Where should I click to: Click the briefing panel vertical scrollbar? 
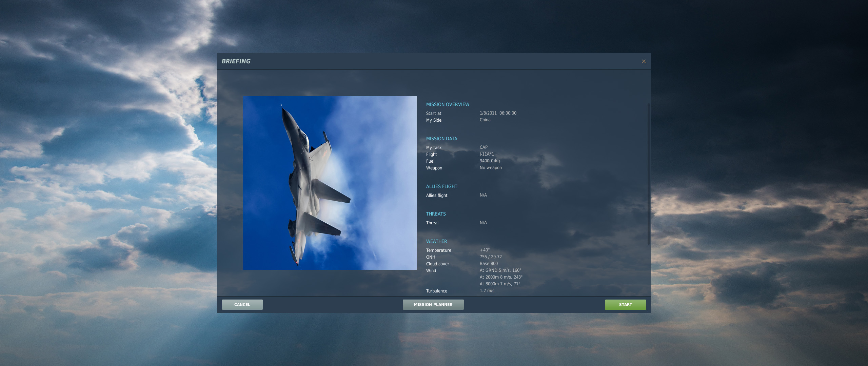click(x=648, y=174)
